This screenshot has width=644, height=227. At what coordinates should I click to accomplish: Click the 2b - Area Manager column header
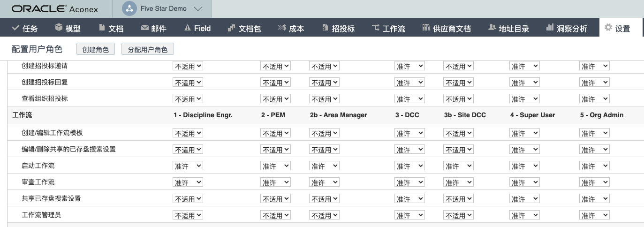tap(338, 115)
